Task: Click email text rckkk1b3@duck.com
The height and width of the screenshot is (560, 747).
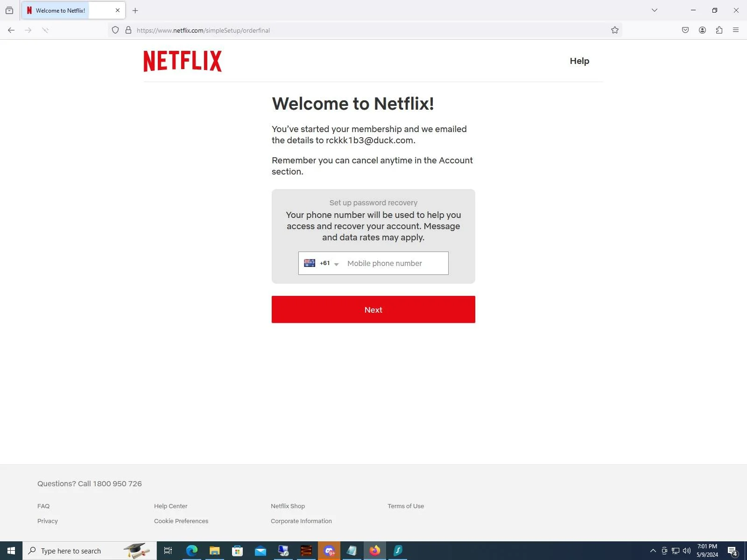Action: 369,140
